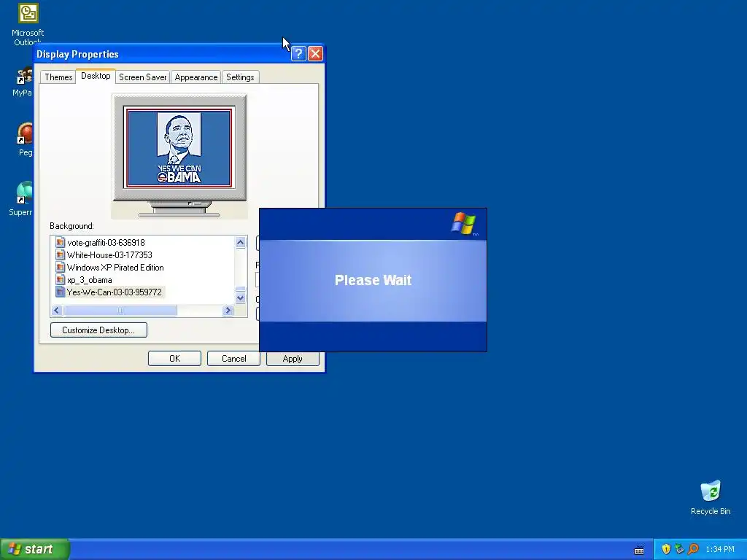The height and width of the screenshot is (560, 747).
Task: Click the White-House-03-177353 file icon
Action: (x=60, y=254)
